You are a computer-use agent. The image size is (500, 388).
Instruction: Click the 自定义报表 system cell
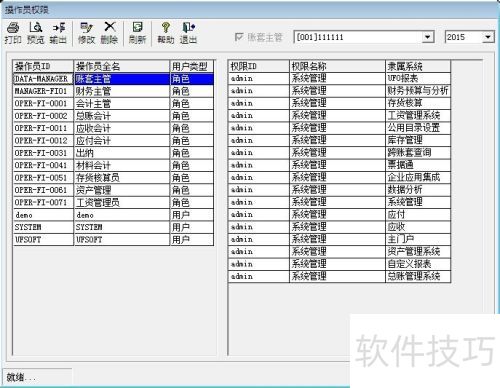tap(418, 264)
